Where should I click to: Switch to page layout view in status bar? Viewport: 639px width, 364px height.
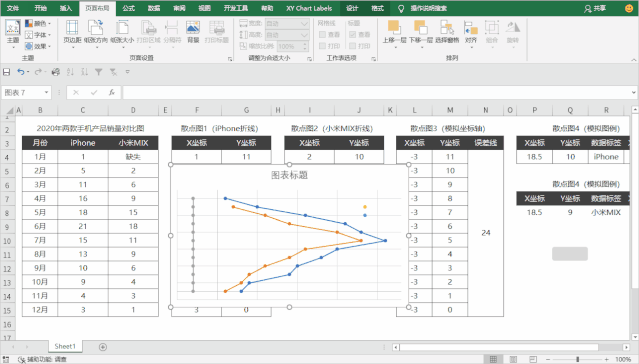pos(513,359)
